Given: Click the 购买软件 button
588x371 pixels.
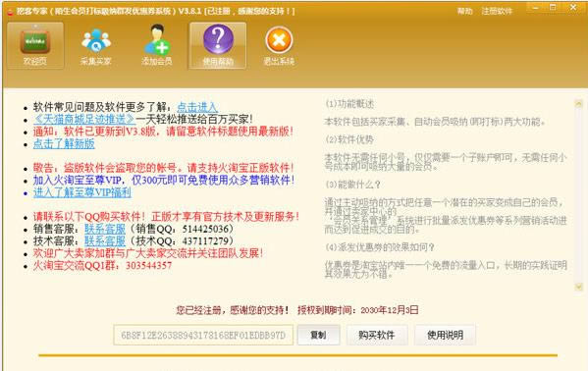Looking at the screenshot, I should pyautogui.click(x=377, y=335).
